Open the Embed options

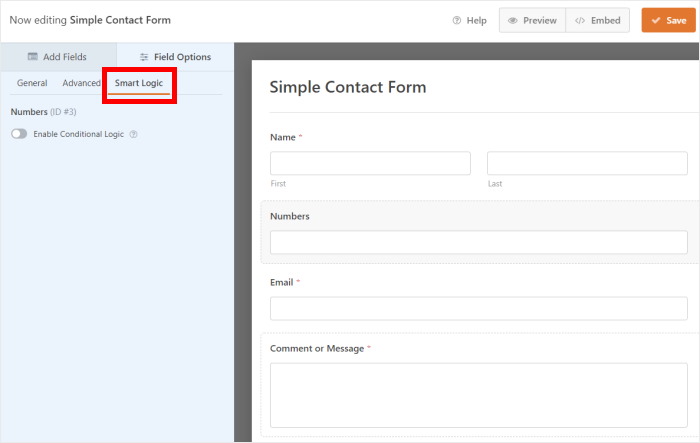click(x=598, y=21)
